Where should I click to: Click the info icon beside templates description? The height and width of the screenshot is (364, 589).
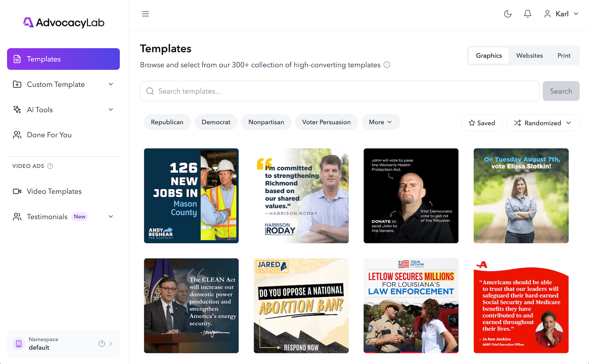click(387, 65)
